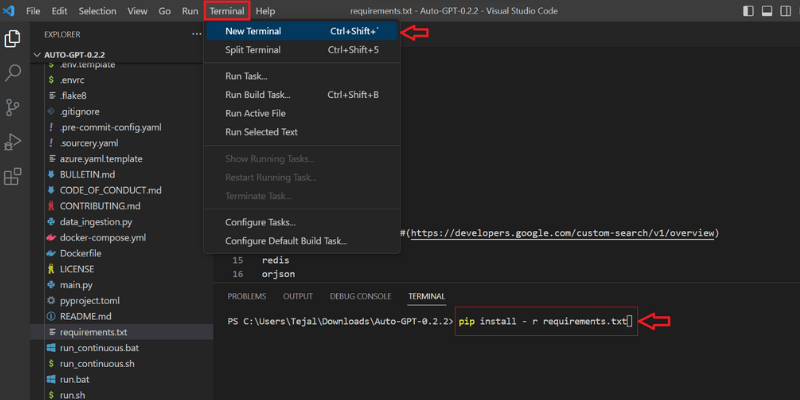The height and width of the screenshot is (400, 800).
Task: Open the Selection menu
Action: (97, 11)
